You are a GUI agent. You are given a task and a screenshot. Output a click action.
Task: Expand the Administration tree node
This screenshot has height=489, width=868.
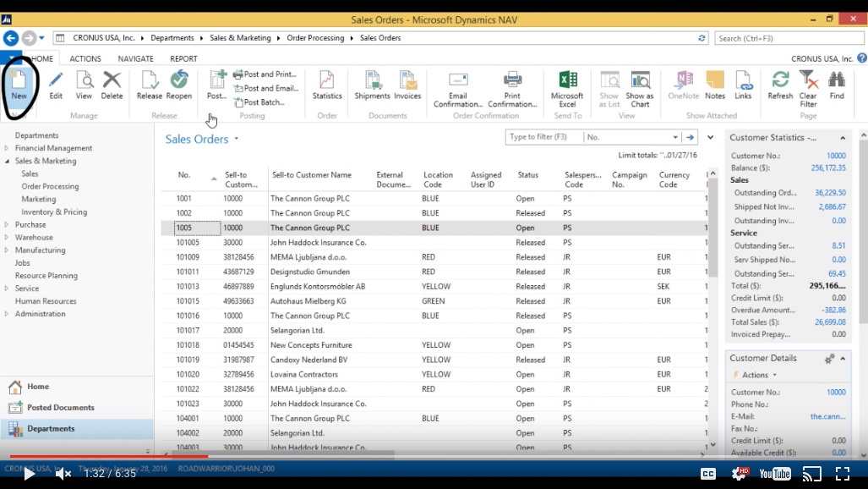coord(7,314)
